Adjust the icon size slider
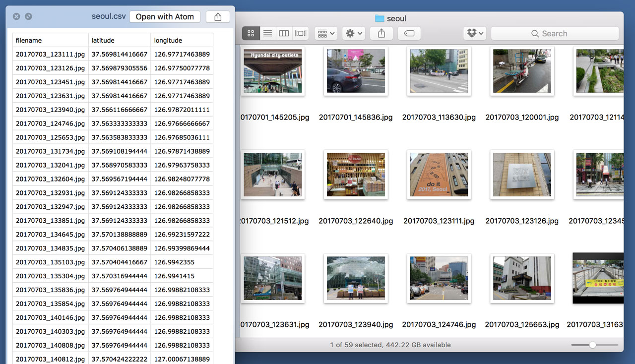The height and width of the screenshot is (364, 635). click(592, 345)
